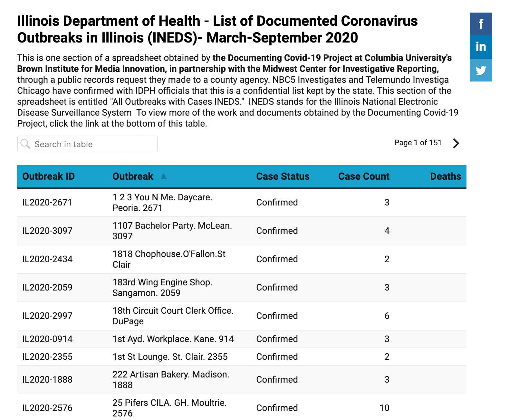Sort by Outbreak ID column
The height and width of the screenshot is (420, 509).
[x=48, y=176]
